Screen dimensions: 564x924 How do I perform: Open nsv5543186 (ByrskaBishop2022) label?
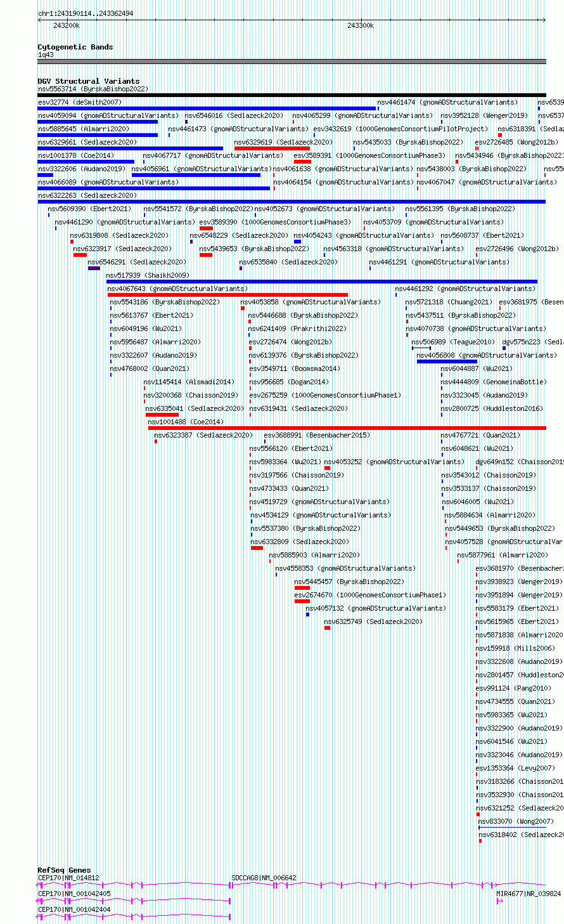165,302
